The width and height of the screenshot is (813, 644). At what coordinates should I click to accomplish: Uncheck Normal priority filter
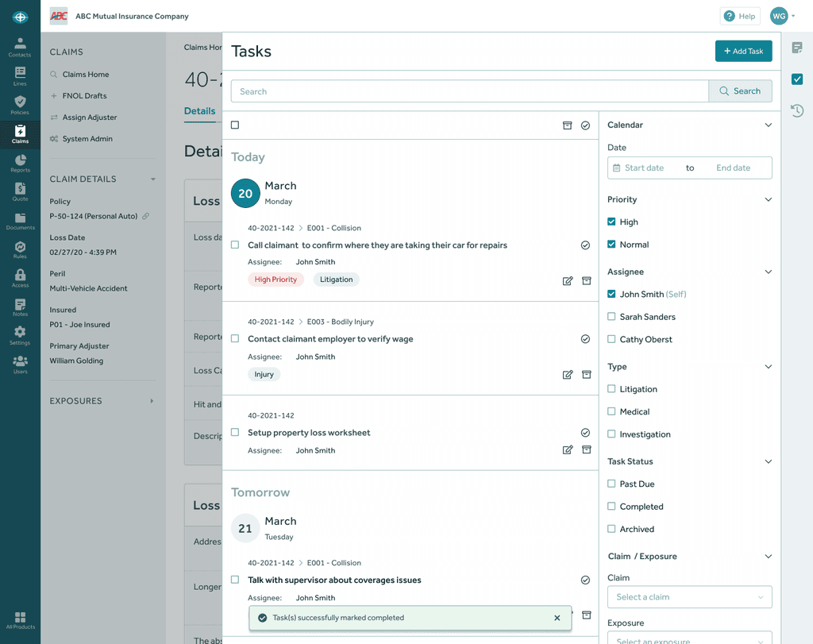pos(611,244)
